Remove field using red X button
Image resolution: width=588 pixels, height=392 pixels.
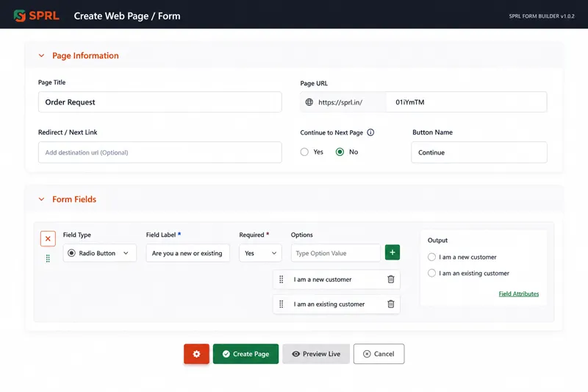point(48,238)
